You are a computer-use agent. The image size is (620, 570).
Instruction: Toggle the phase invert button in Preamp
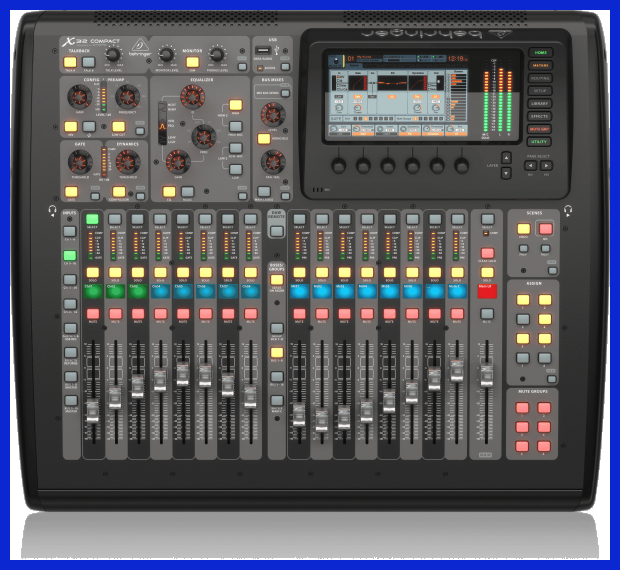[x=89, y=126]
